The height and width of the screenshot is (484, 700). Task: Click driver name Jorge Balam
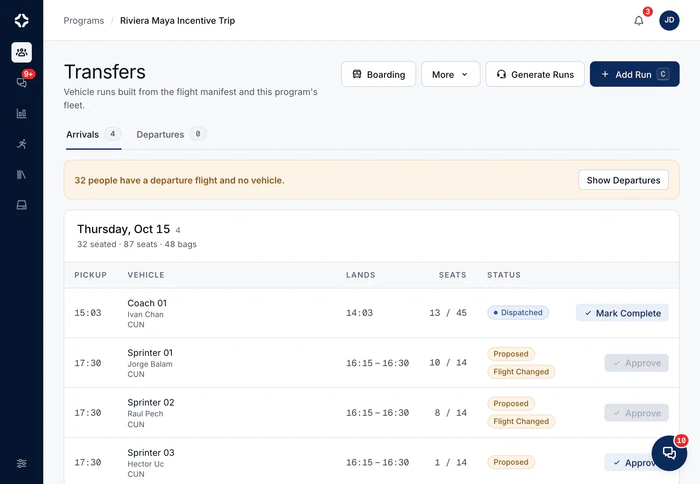pos(150,364)
